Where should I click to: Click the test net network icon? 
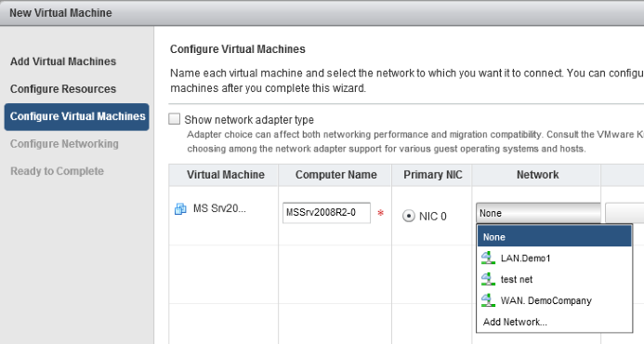488,279
